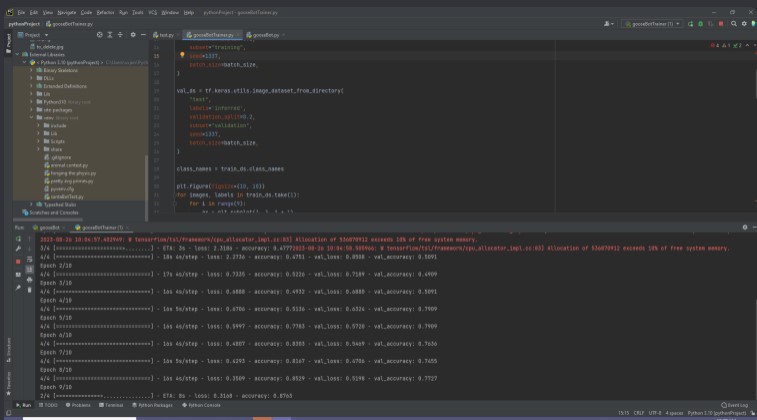This screenshot has width=757, height=420.
Task: Open the VCS menu
Action: coord(153,13)
